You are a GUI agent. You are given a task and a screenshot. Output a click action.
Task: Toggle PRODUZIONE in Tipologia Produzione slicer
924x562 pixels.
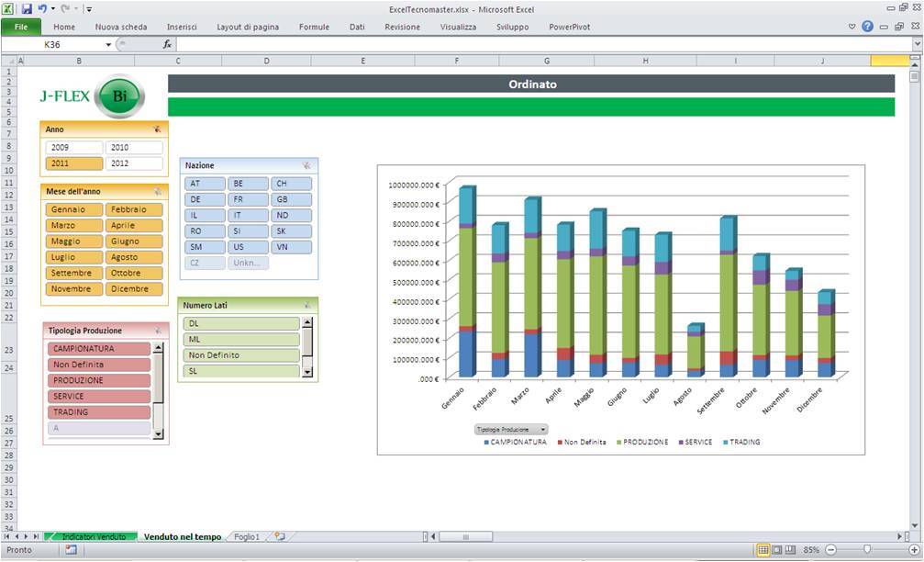coord(99,380)
